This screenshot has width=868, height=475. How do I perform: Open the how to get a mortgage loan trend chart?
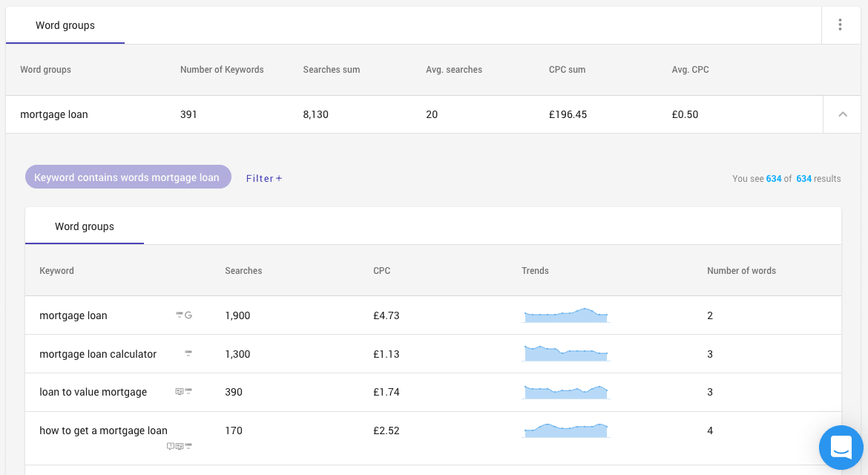click(x=566, y=430)
